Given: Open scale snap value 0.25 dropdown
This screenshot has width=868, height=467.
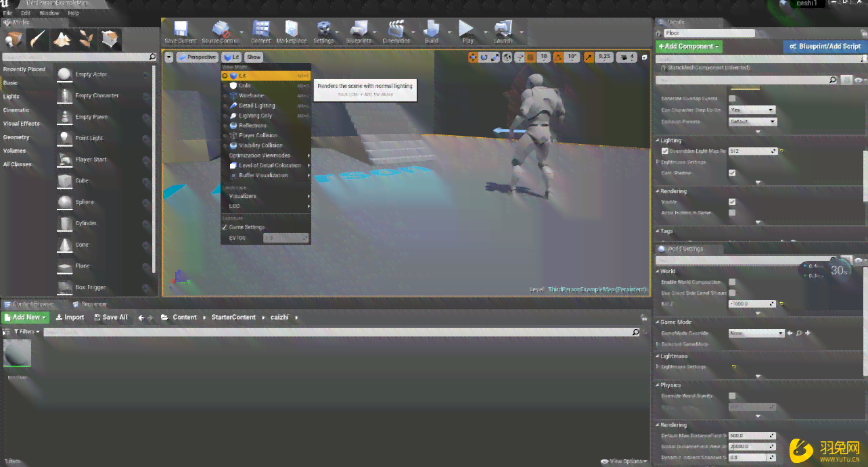Looking at the screenshot, I should coord(604,57).
